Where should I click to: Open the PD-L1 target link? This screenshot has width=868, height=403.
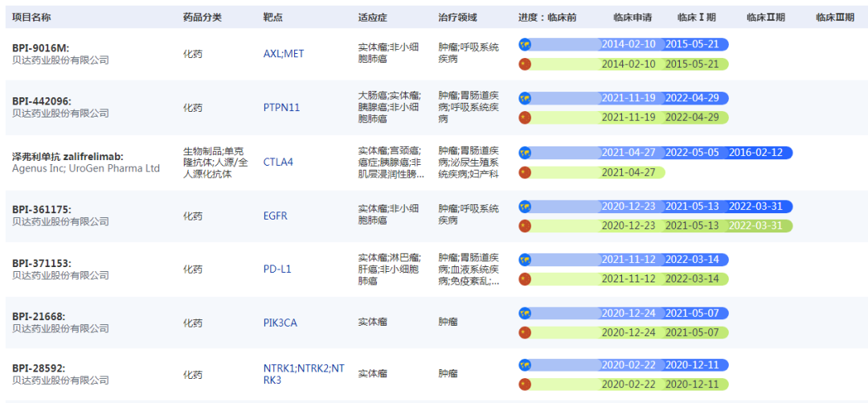click(277, 269)
